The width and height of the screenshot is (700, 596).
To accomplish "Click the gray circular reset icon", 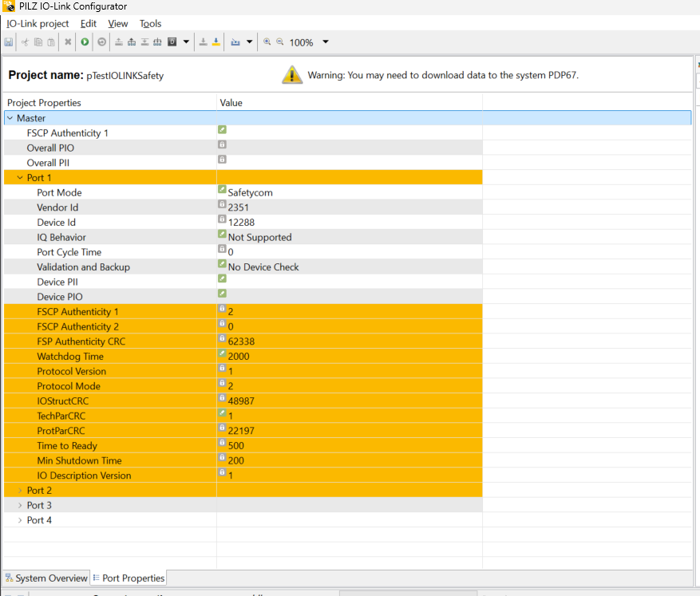I will click(102, 42).
